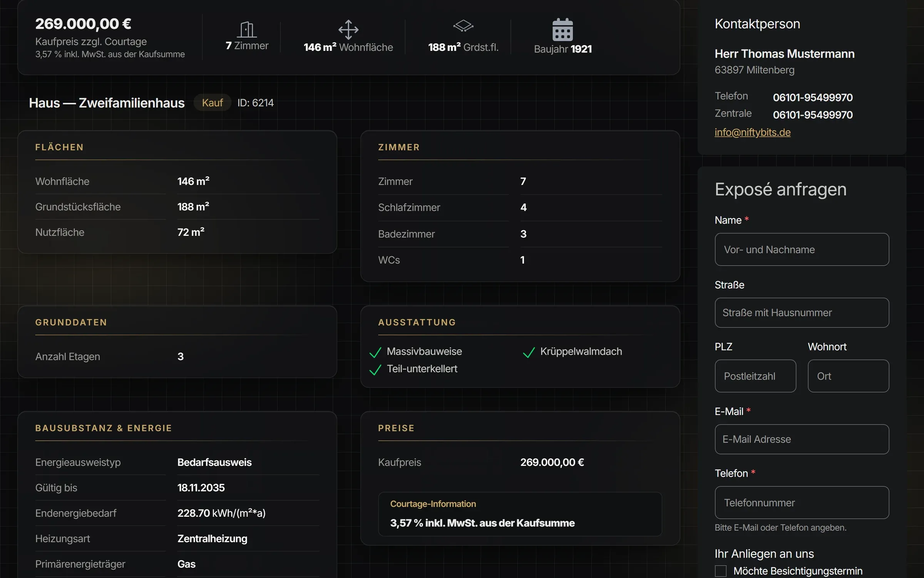The image size is (924, 578).
Task: Click the Zentralheizung value
Action: pos(212,539)
